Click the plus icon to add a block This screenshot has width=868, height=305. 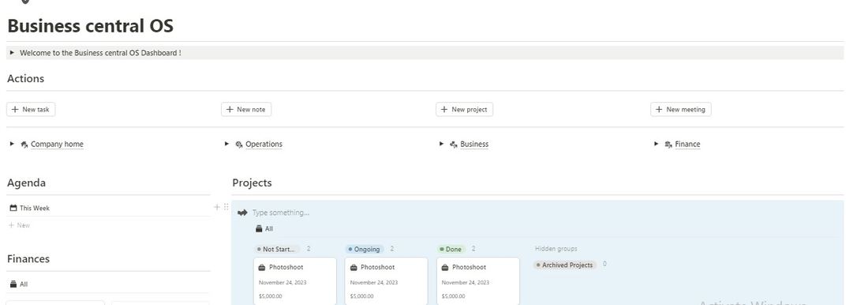(217, 207)
